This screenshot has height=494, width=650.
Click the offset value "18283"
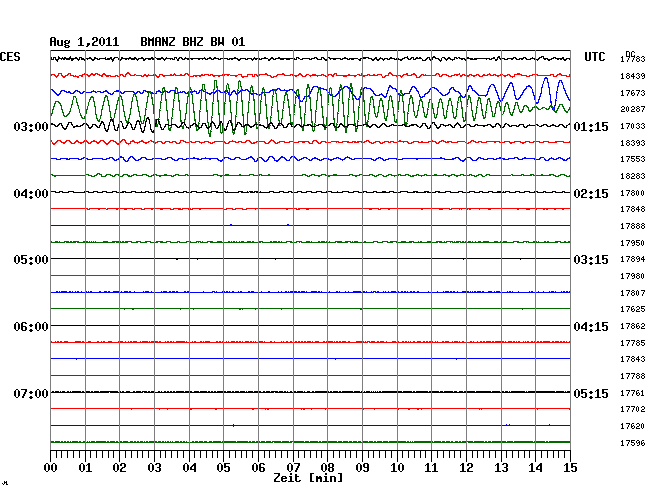(x=633, y=176)
